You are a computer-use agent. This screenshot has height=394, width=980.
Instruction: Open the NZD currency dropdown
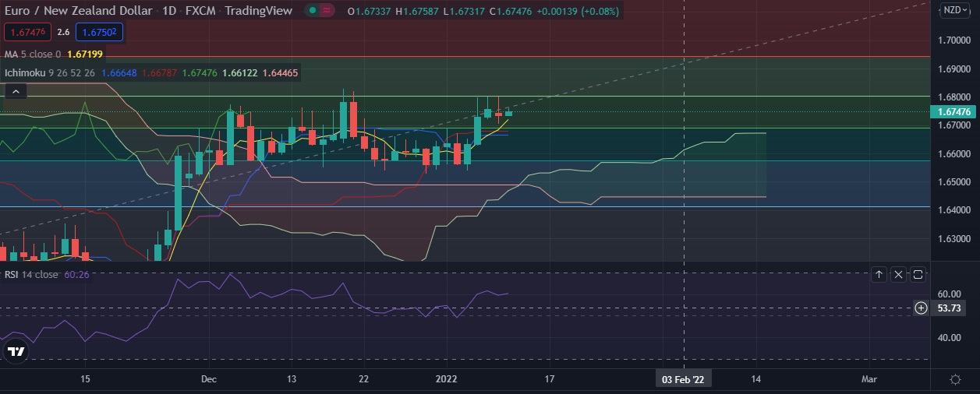(955, 10)
